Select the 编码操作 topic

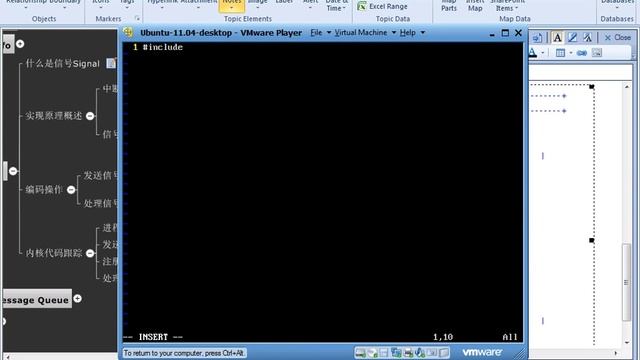(44, 189)
